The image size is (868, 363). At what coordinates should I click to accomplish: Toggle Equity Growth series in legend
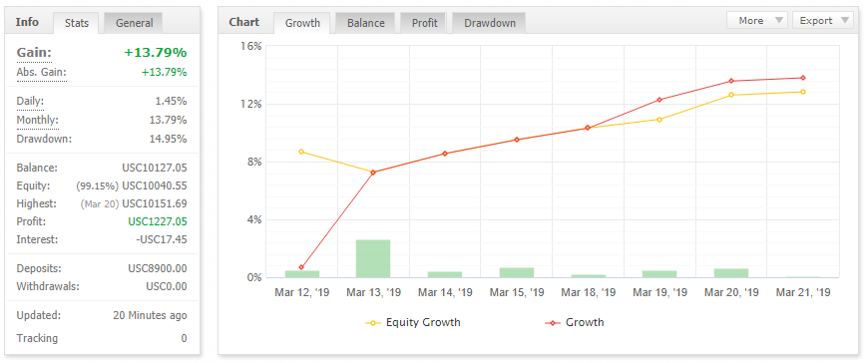coord(413,322)
